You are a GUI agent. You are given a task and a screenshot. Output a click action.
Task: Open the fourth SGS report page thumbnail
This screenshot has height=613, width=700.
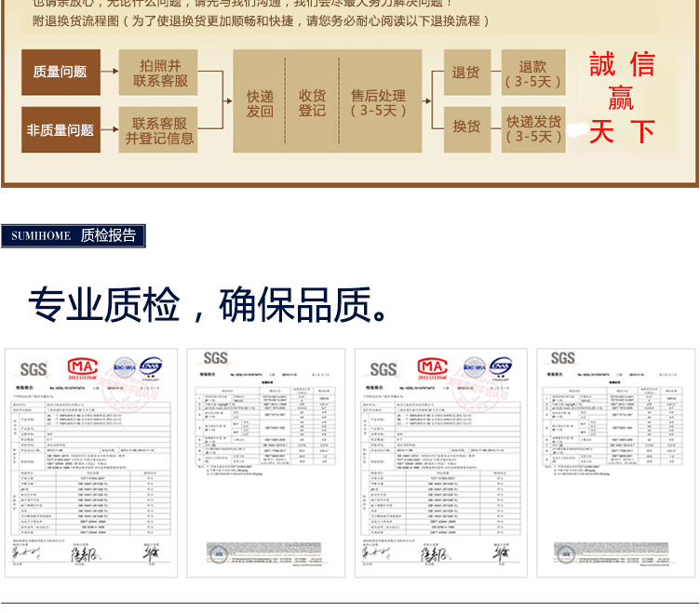point(616,463)
